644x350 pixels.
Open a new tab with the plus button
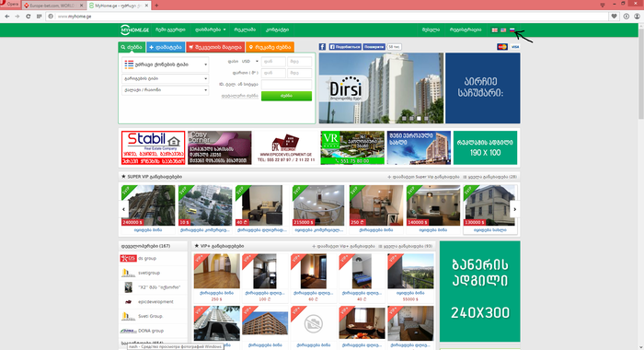click(x=156, y=6)
